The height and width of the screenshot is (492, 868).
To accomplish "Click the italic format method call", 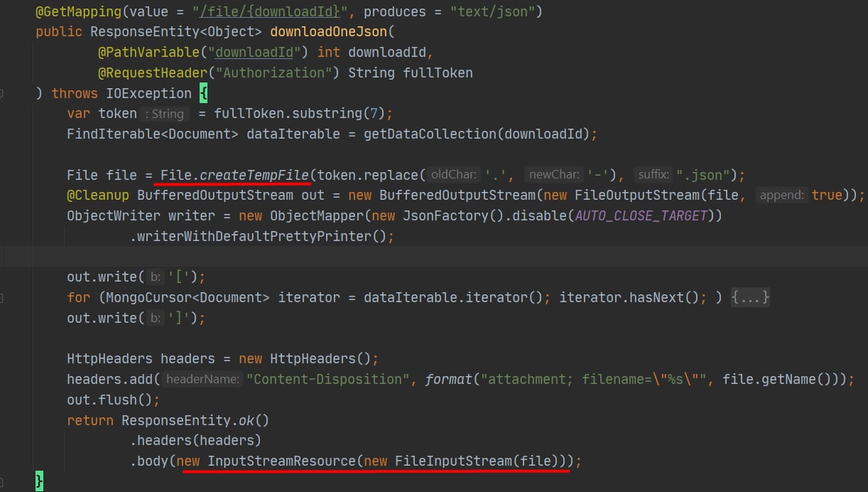I will (x=449, y=379).
